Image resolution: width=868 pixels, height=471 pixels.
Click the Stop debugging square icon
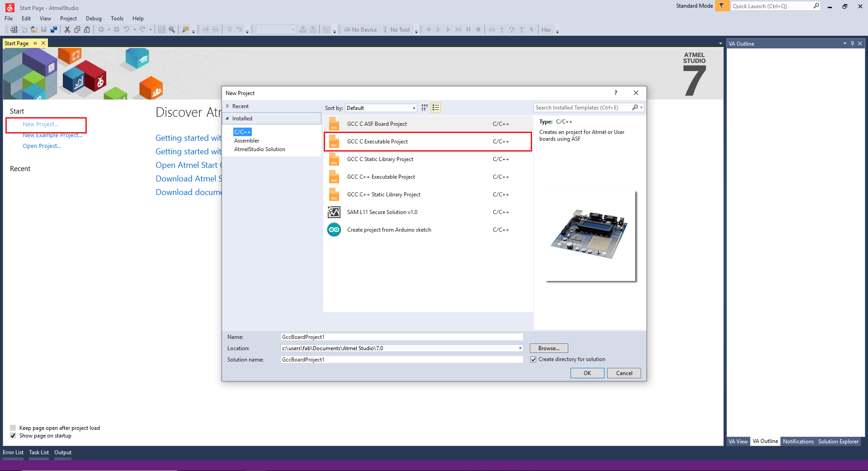478,30
